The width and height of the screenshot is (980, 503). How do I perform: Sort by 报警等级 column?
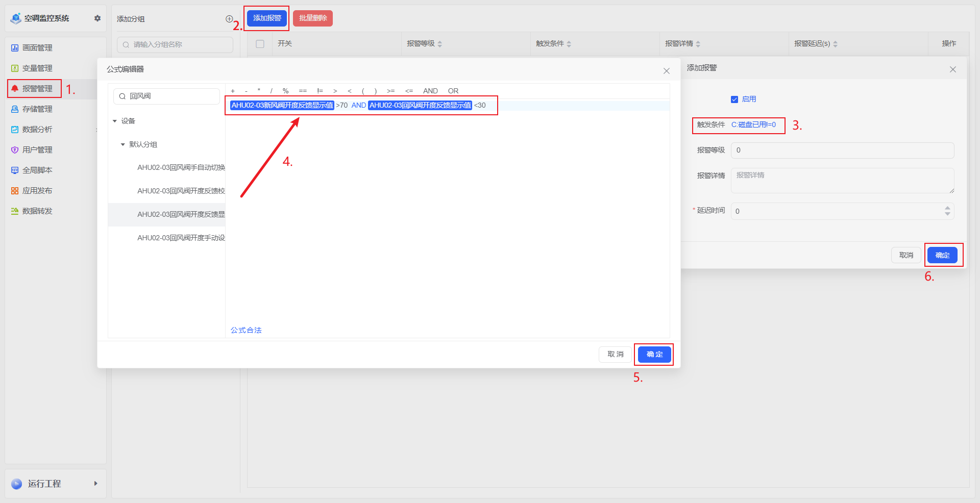pyautogui.click(x=439, y=44)
